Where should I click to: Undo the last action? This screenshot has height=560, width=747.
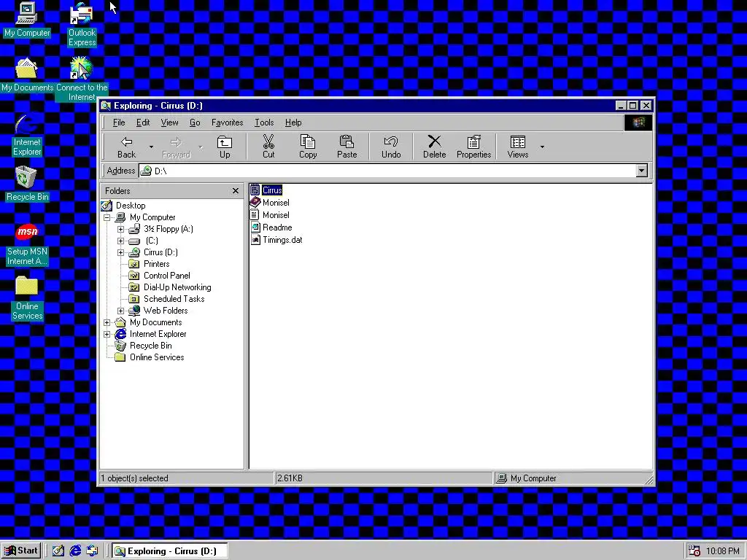pos(391,147)
